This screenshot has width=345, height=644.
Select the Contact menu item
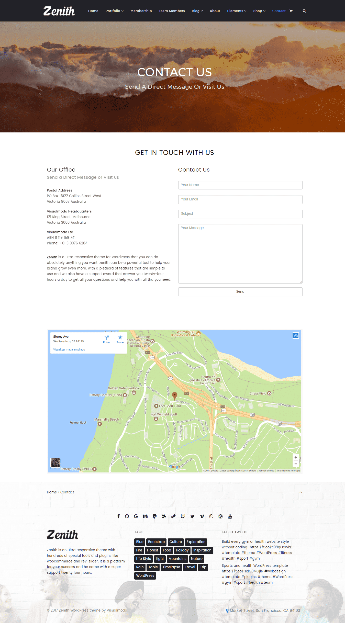[279, 11]
